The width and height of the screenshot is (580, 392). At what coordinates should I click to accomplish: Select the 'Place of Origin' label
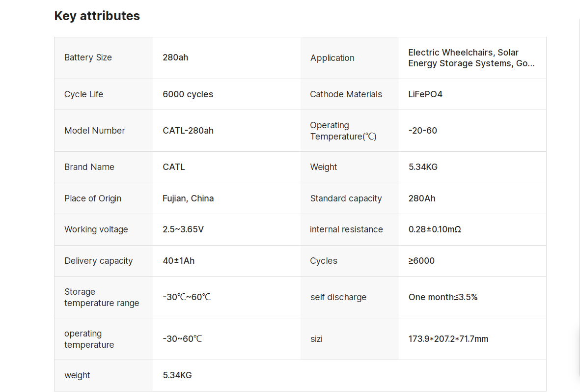pos(93,198)
